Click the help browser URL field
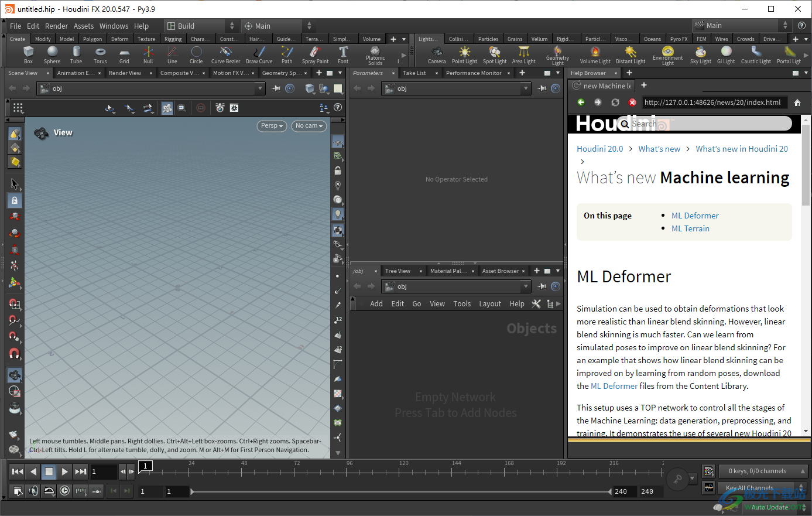The height and width of the screenshot is (516, 812). coord(714,102)
